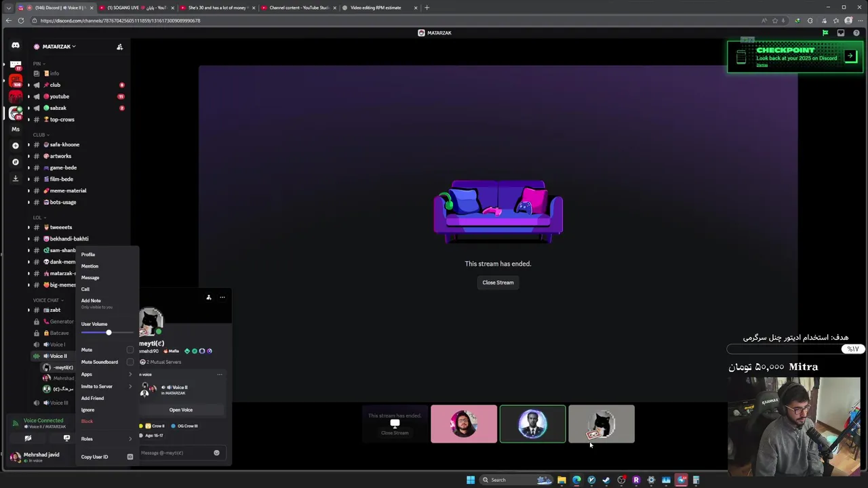Screen dimensions: 868x488
Task: Click the Download Apps icon in server rail
Action: (15, 178)
